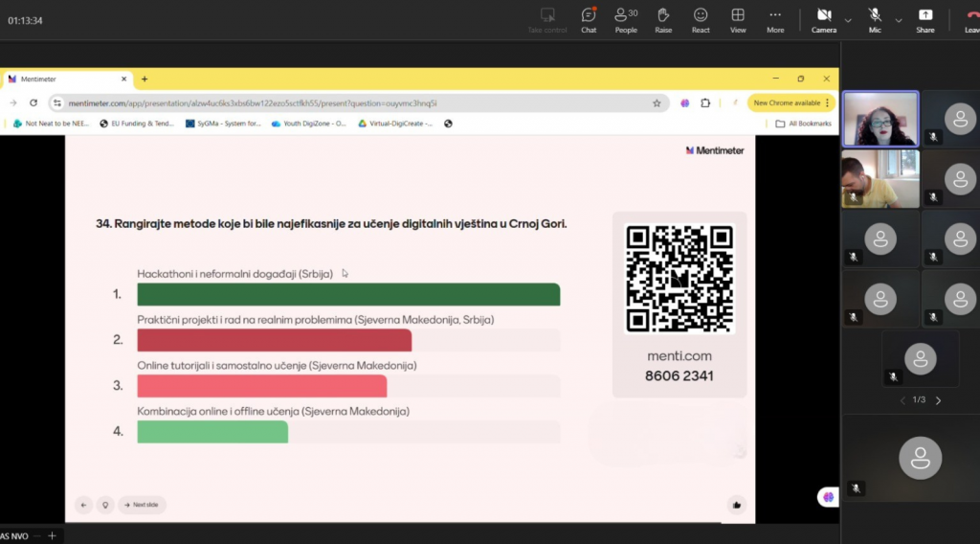The width and height of the screenshot is (980, 544).
Task: Click the Next slide button
Action: [x=142, y=504]
